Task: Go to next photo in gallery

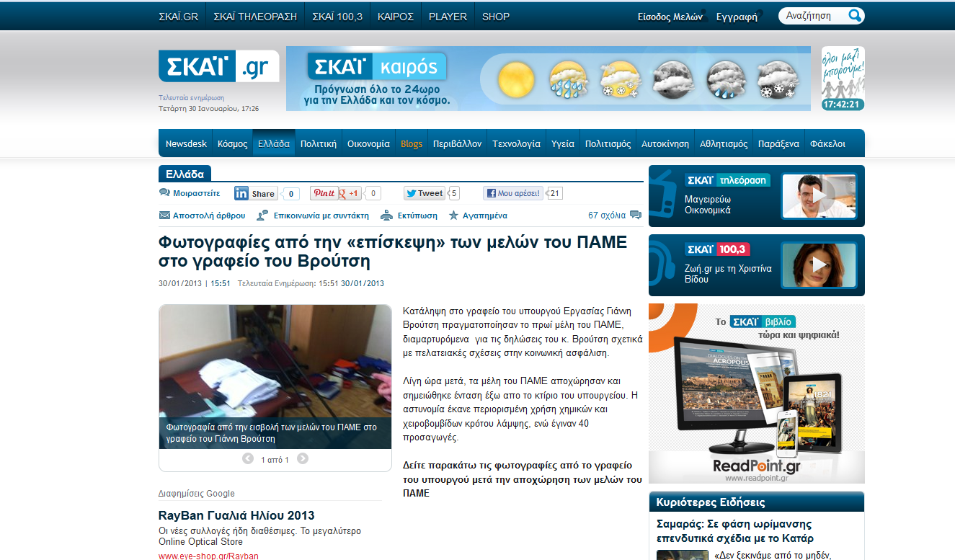Action: (303, 459)
